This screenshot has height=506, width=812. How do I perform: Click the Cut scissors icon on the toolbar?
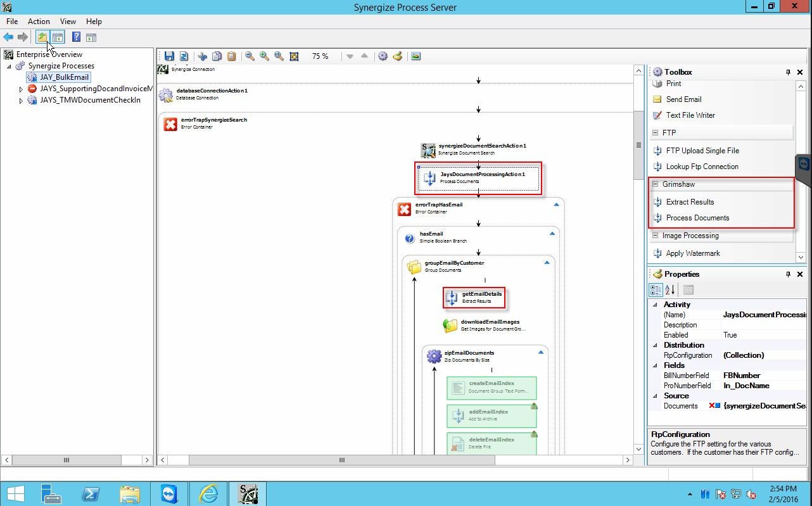coord(203,56)
